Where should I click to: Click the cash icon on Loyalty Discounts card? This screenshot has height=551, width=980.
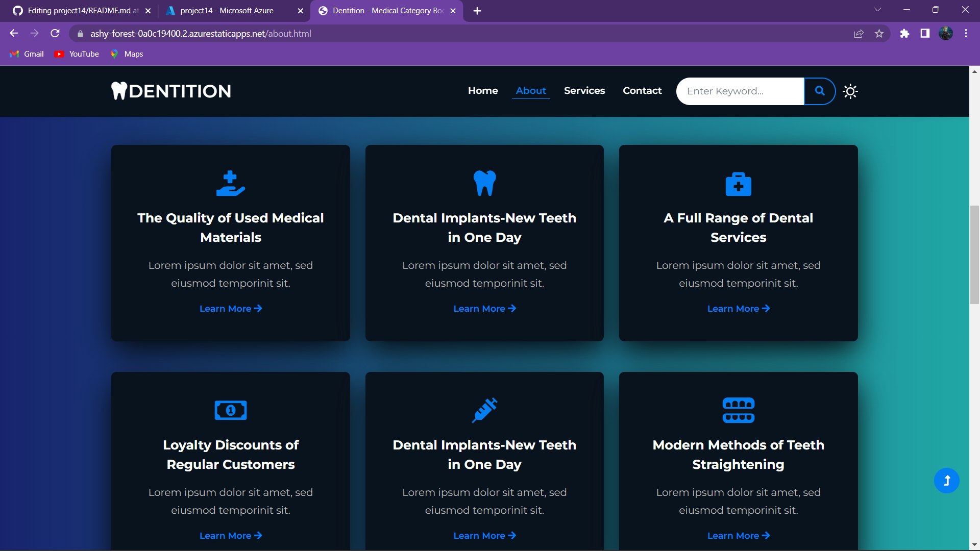pyautogui.click(x=230, y=410)
